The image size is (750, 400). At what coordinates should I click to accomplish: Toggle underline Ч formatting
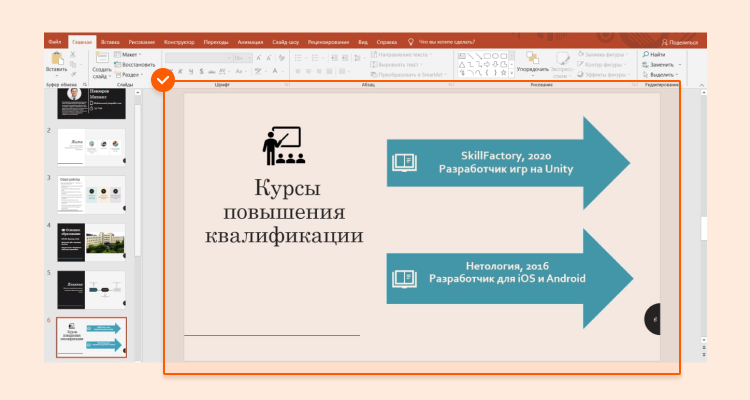(x=191, y=71)
